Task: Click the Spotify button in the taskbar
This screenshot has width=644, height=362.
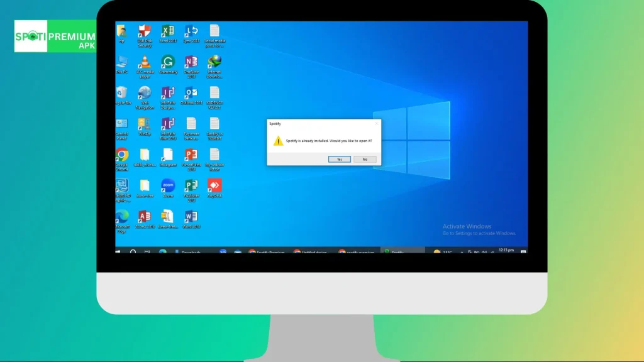Action: point(402,251)
